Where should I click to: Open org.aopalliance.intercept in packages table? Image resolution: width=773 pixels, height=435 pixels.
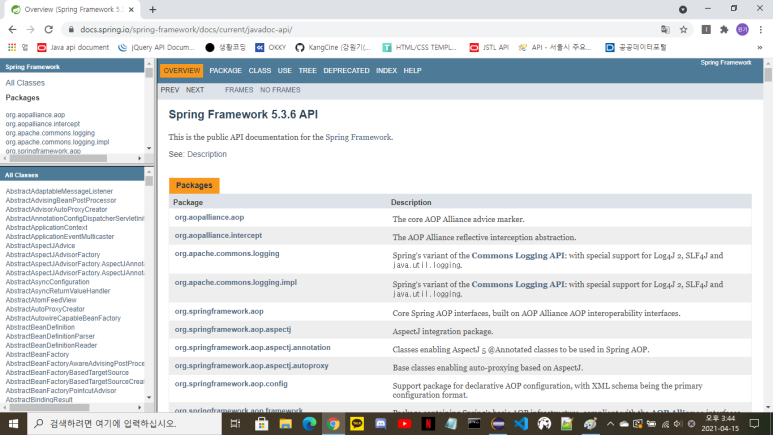coord(218,235)
